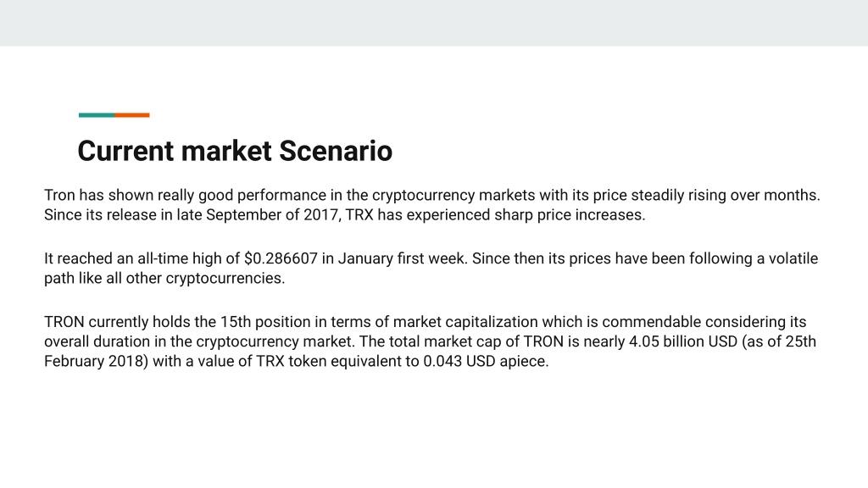868x488 pixels.
Task: Click 'path like all other cryptocurrencies' line
Action: pos(164,278)
